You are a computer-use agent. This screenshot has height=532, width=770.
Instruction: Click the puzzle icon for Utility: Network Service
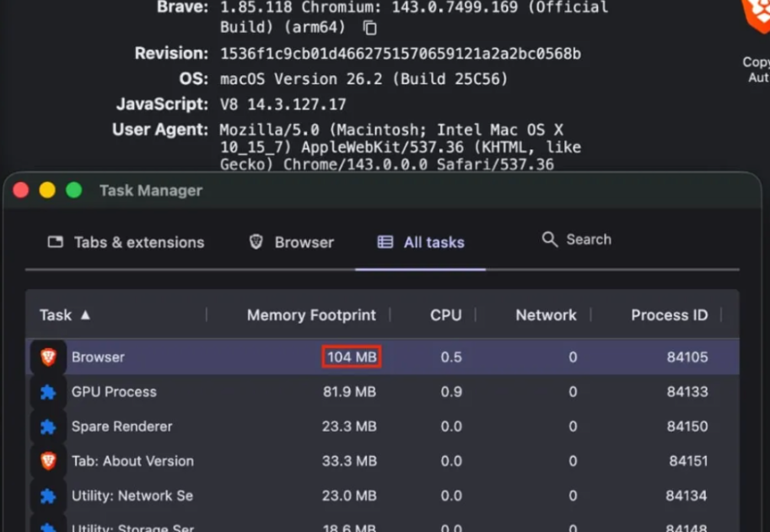48,496
